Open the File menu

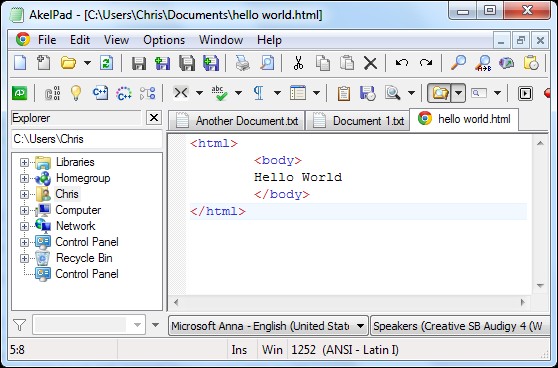(47, 40)
